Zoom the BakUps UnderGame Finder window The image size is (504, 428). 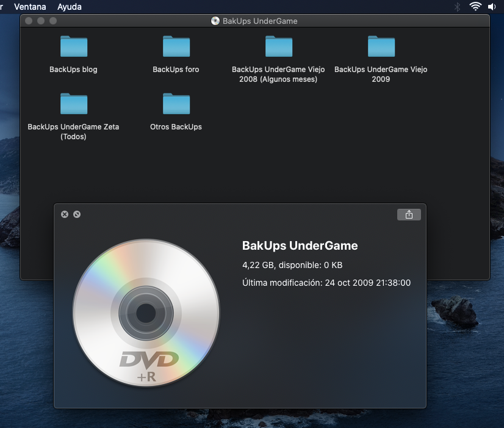coord(53,21)
